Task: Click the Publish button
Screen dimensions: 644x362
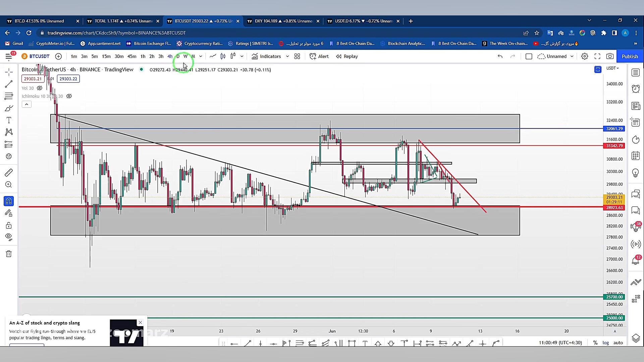Action: [x=630, y=56]
